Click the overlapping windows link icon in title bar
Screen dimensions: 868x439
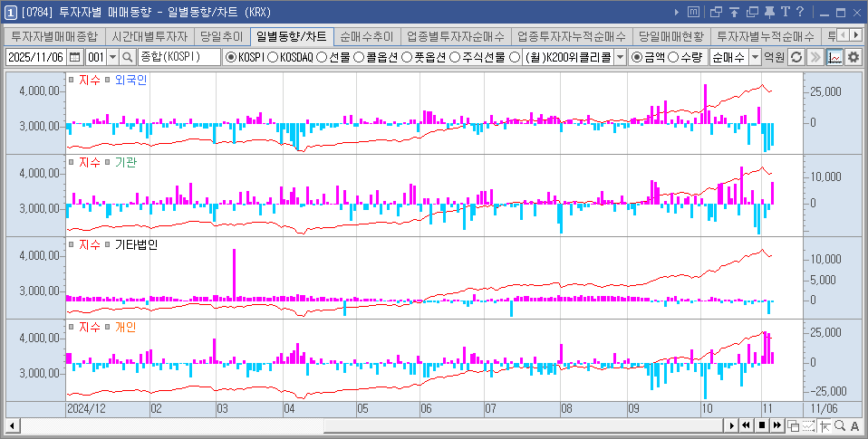(716, 12)
